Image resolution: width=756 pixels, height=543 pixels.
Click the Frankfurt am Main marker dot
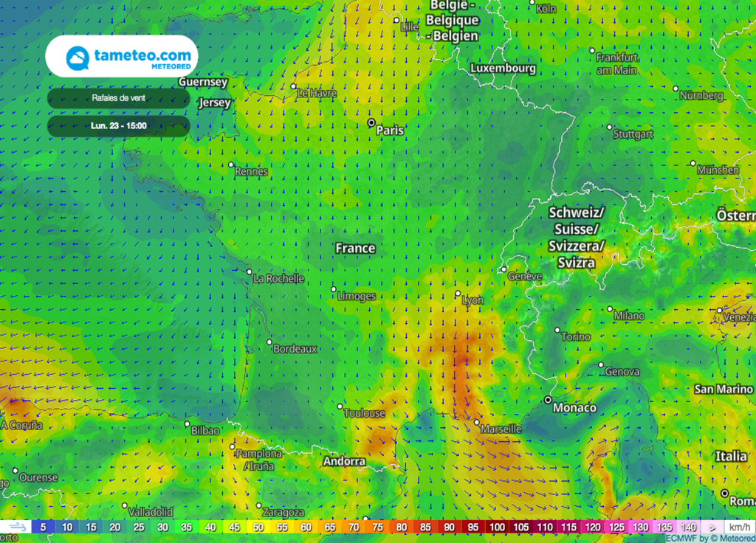pos(592,51)
